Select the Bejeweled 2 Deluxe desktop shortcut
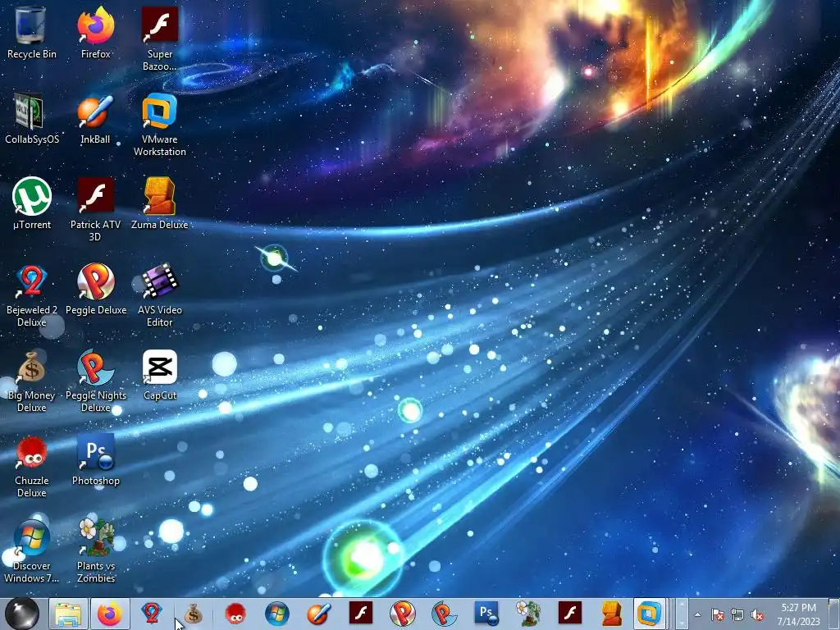 [x=32, y=294]
